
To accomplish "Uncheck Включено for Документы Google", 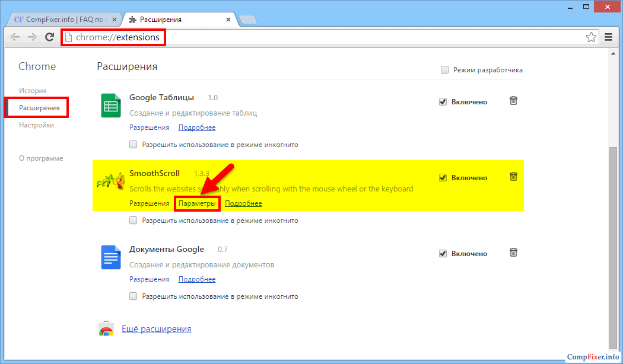I will pyautogui.click(x=443, y=254).
